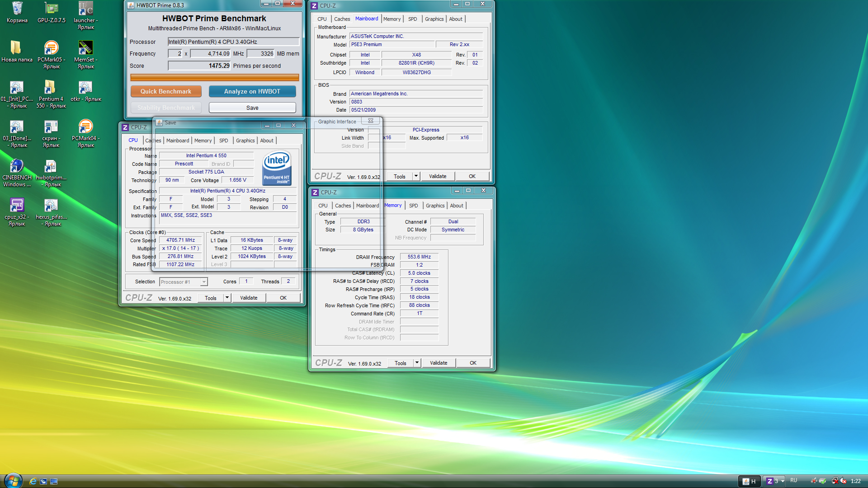The image size is (868, 488).
Task: Launch the PCMark05 shortcut on the desktop
Action: tap(52, 55)
